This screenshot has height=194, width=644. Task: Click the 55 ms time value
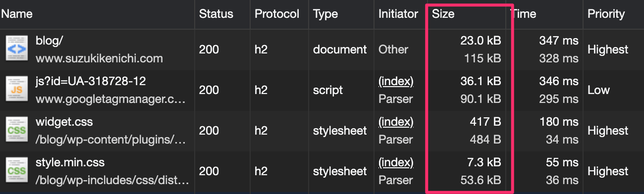pyautogui.click(x=562, y=162)
